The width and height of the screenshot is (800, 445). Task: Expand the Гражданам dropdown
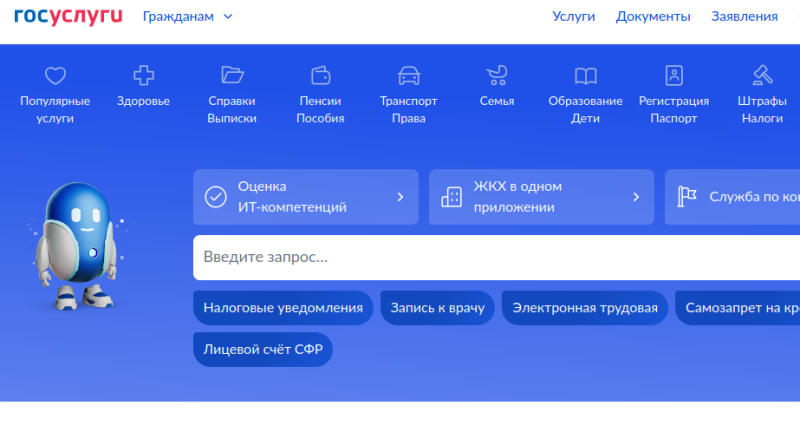(187, 16)
